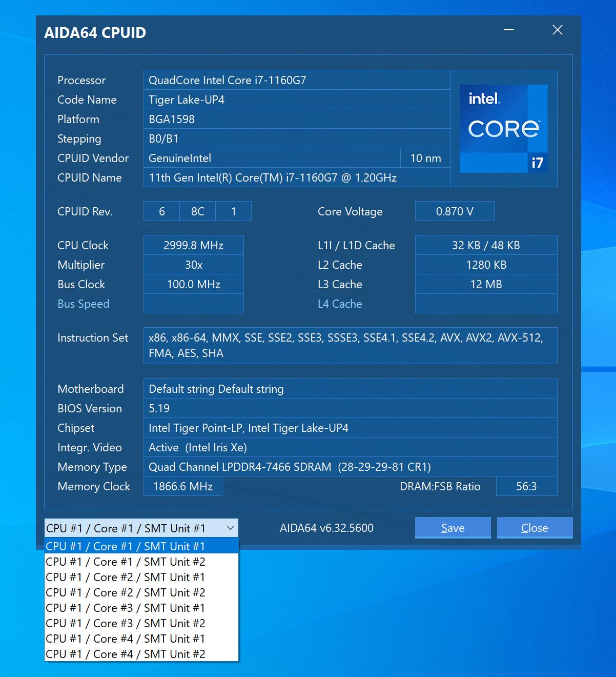Click the DRAM:FSB Ratio value 56:3
616x677 pixels.
(x=526, y=486)
